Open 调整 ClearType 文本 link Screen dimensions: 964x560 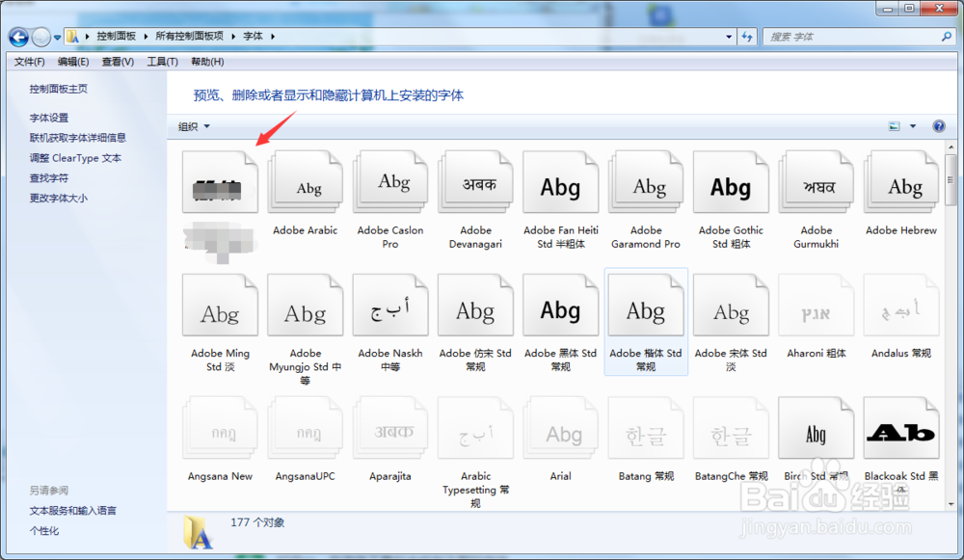(x=75, y=158)
